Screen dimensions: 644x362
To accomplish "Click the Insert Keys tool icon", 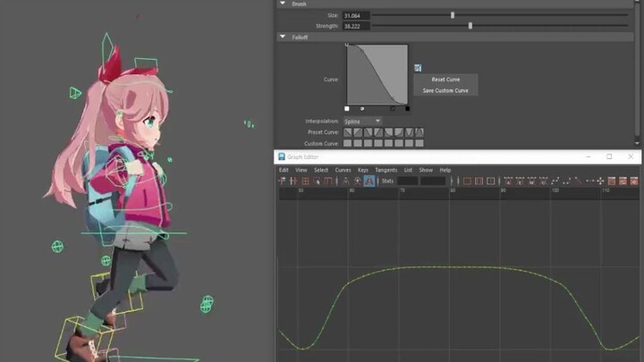I will pos(294,181).
